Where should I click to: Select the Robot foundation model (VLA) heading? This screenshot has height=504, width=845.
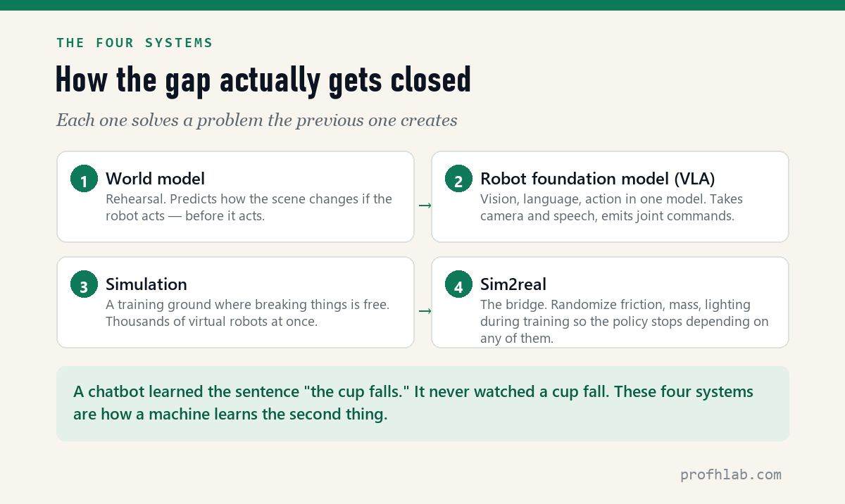tap(598, 179)
